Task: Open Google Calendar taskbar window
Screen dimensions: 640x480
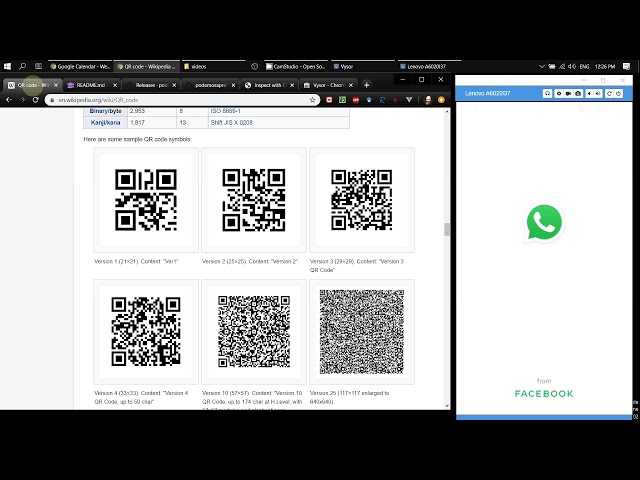Action: point(80,66)
